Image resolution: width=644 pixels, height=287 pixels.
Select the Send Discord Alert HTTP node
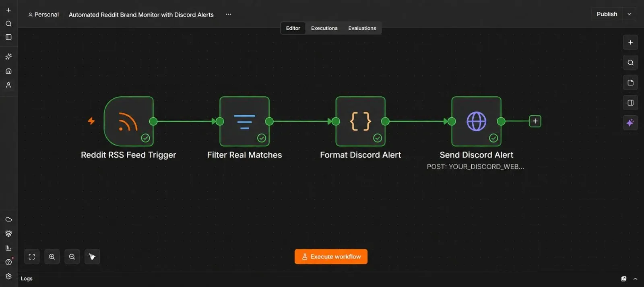click(476, 121)
